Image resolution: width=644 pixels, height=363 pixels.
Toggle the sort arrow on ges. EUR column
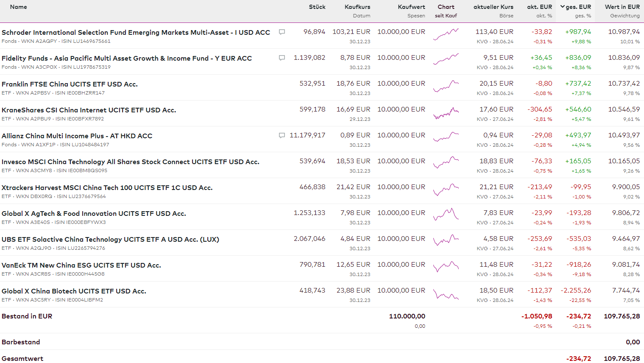(563, 7)
